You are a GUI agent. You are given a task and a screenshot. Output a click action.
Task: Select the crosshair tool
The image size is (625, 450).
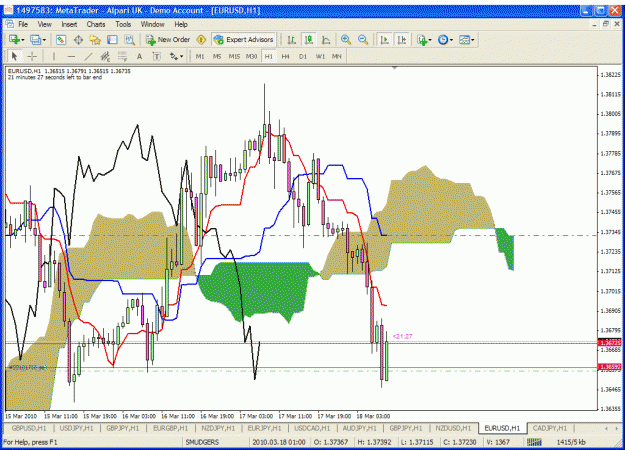coord(32,57)
